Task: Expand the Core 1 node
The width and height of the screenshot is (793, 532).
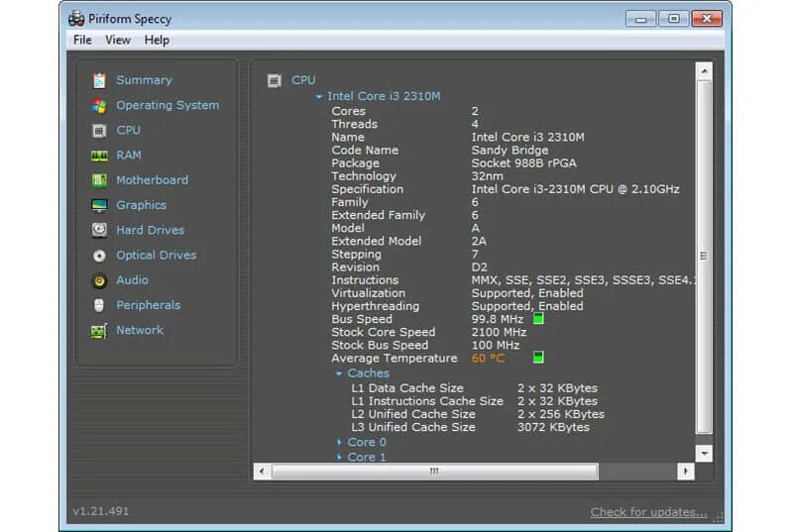Action: point(339,458)
